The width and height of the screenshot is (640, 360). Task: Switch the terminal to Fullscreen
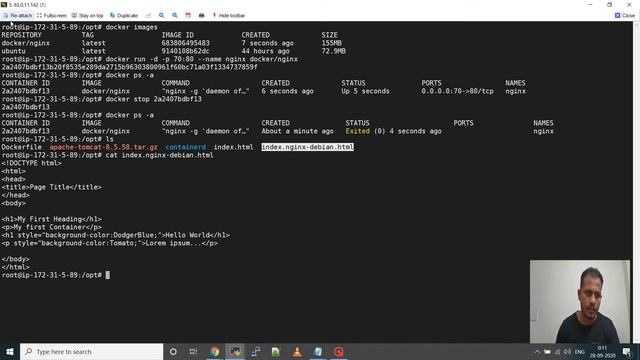click(52, 16)
